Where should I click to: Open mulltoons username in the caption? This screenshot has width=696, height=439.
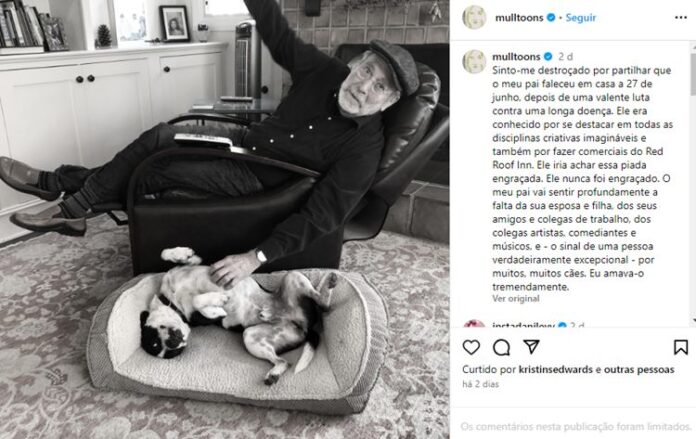point(516,56)
